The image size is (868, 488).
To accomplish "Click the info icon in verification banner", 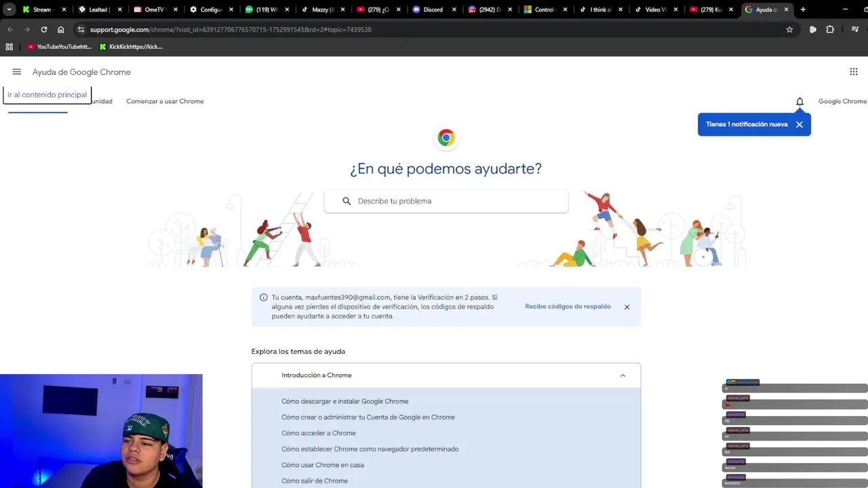I will pos(263,298).
